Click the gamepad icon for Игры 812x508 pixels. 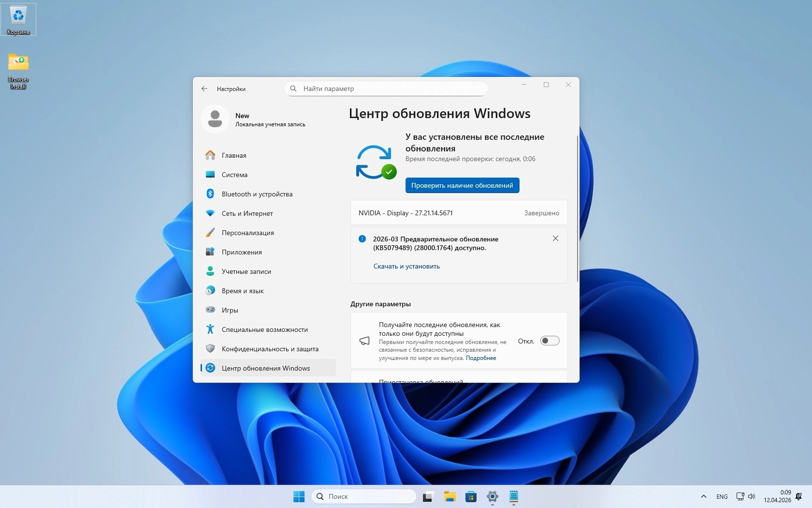tap(210, 310)
